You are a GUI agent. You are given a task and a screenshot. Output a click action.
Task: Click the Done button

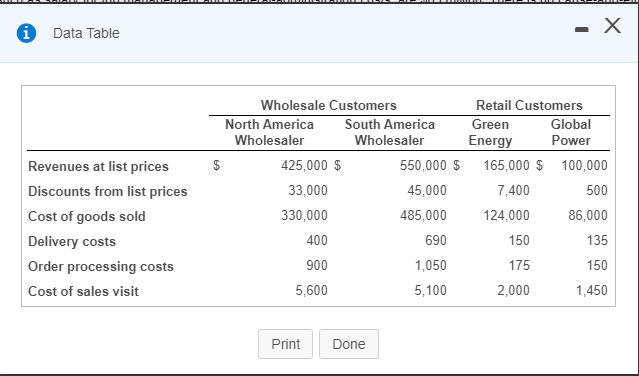coord(349,344)
